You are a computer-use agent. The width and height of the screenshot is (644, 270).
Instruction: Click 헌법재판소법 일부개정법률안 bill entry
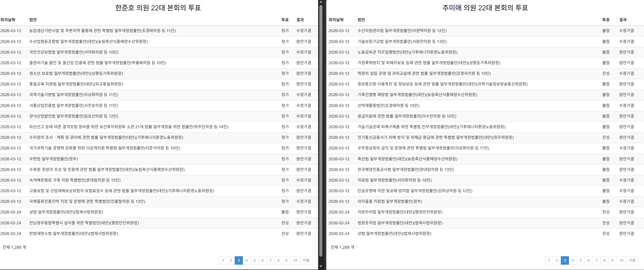[x=74, y=234]
